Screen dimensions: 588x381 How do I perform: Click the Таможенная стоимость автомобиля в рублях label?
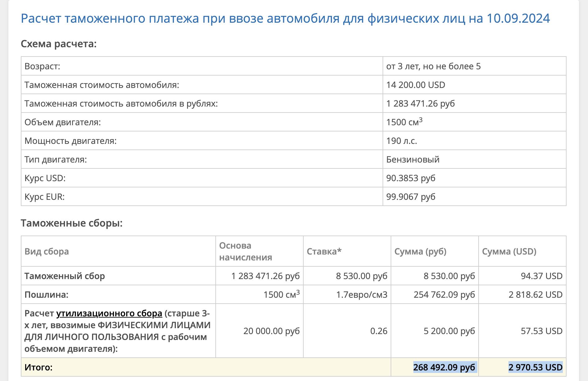point(121,103)
